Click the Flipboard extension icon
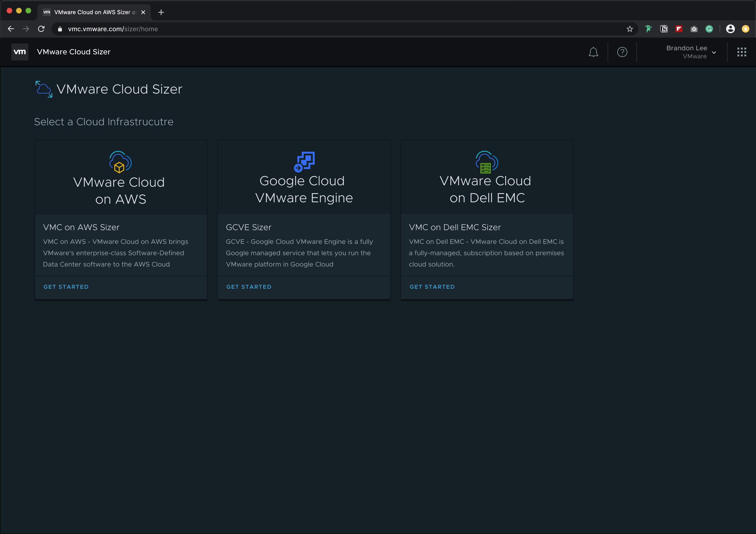 (x=679, y=29)
